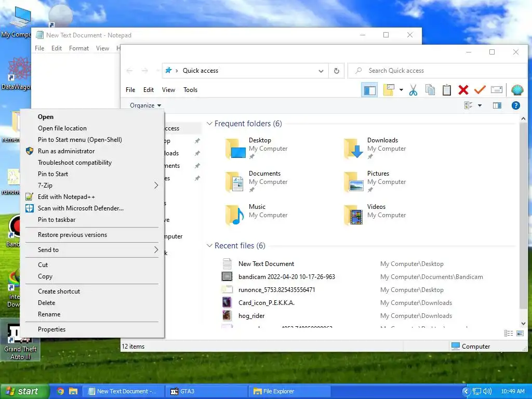This screenshot has height=399, width=532.
Task: Click the volume speaker tray icon
Action: 487,391
